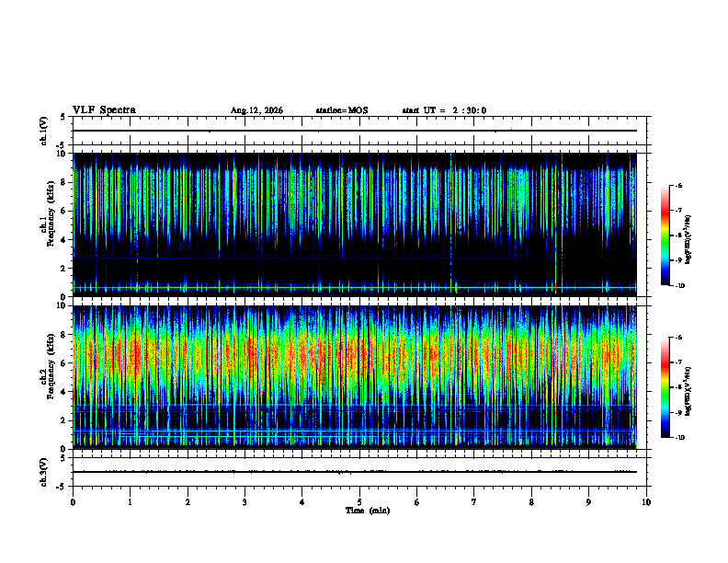Click the "ch.3(V)" axis label
Image resolution: width=728 pixels, height=563 pixels.
pyautogui.click(x=44, y=472)
